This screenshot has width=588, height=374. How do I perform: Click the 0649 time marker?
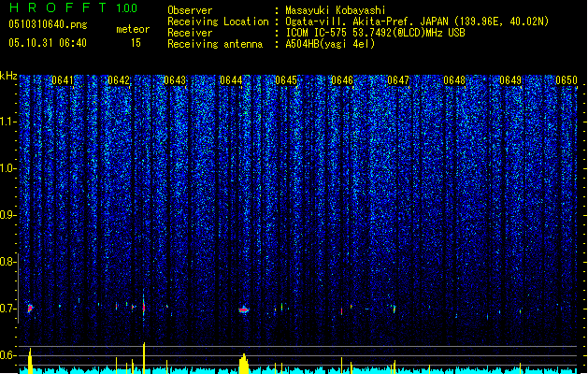pyautogui.click(x=510, y=80)
